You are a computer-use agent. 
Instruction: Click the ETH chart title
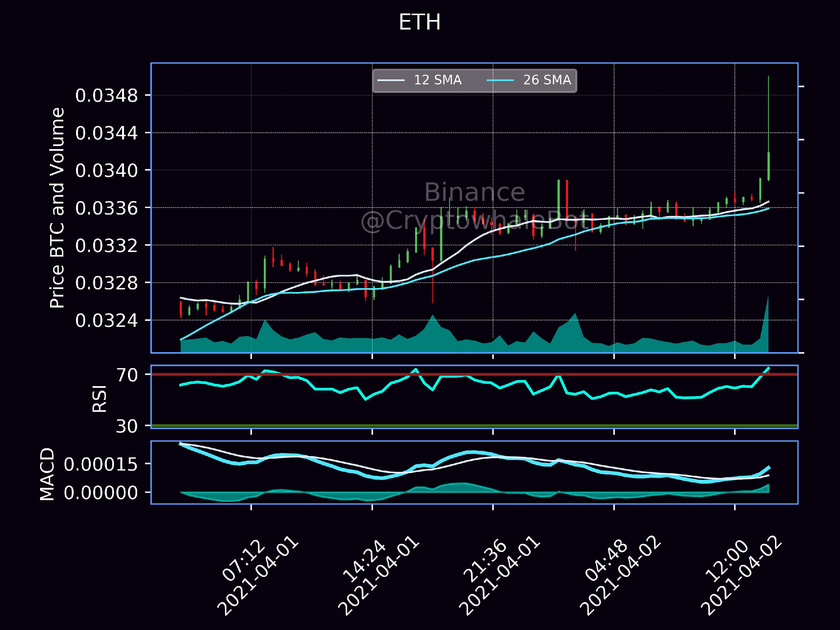[x=420, y=22]
